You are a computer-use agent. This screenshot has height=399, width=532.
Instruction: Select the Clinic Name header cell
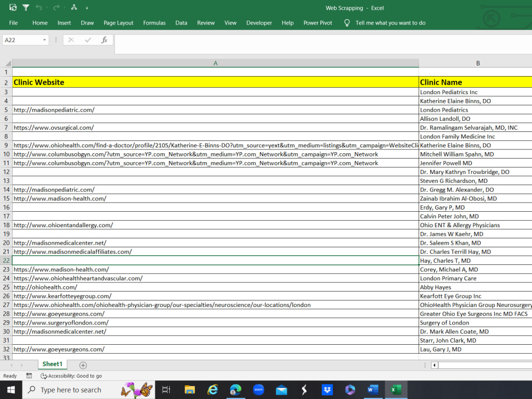[476, 82]
